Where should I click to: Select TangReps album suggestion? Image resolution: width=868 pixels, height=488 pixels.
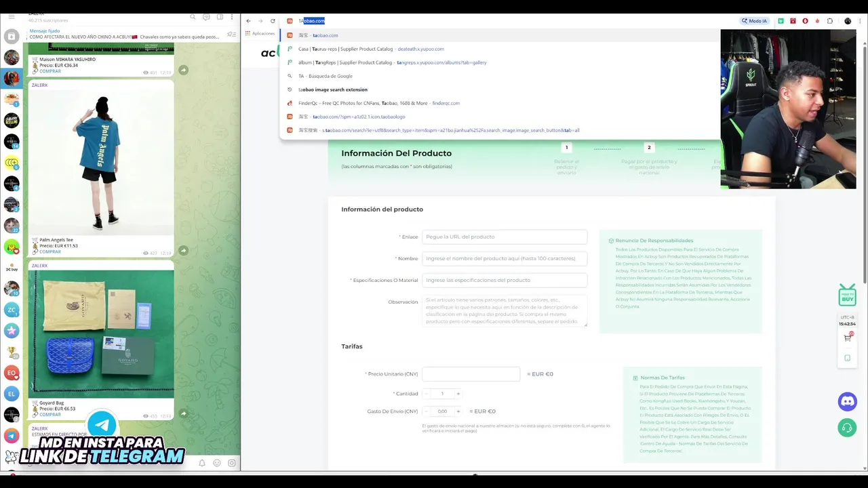tap(500, 62)
